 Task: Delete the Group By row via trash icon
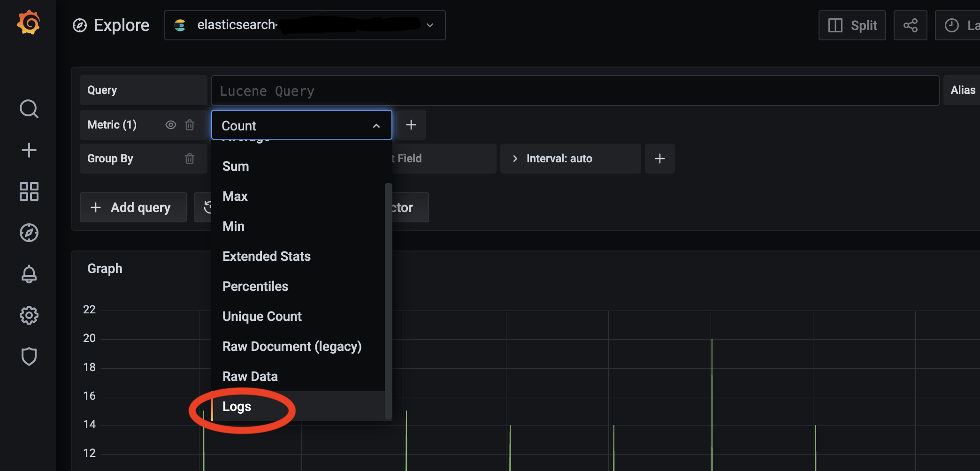pyautogui.click(x=190, y=159)
